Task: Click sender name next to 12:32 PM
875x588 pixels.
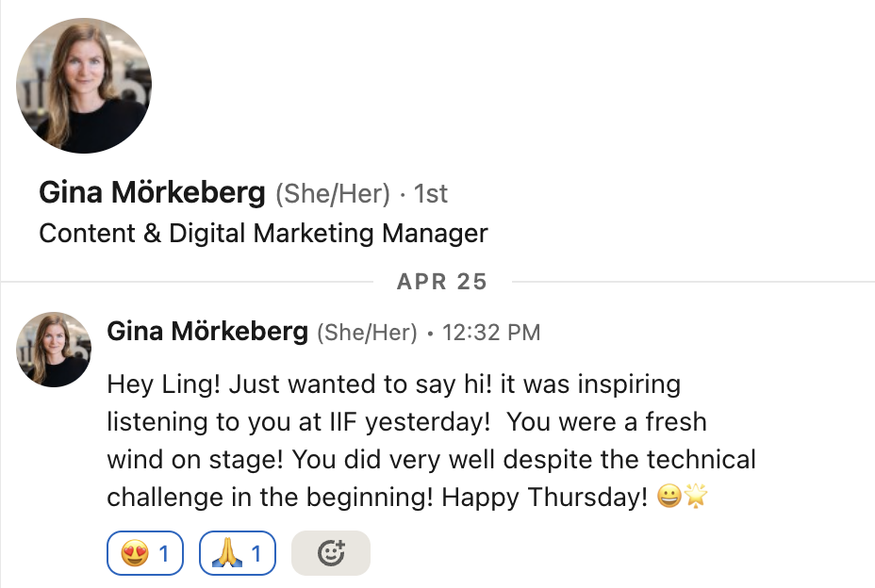Action: pos(207,332)
